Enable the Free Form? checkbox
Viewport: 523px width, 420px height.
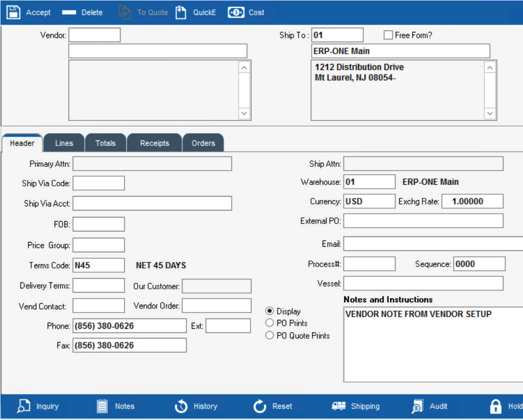[388, 34]
